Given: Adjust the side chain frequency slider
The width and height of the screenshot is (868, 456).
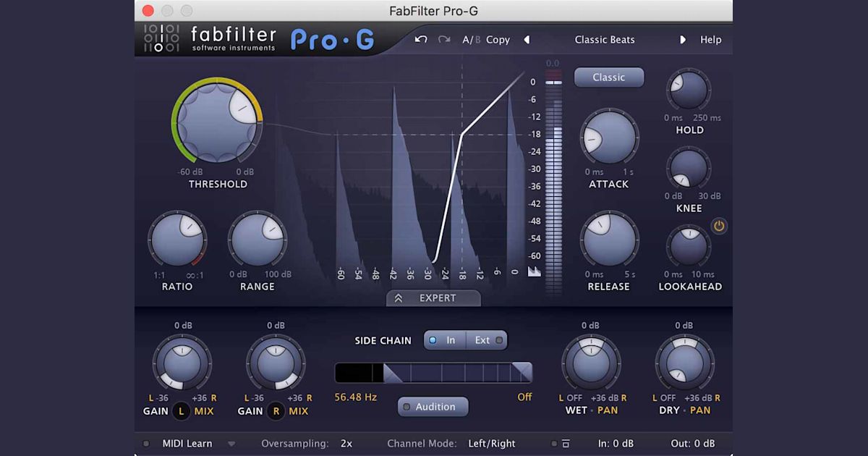Looking at the screenshot, I should pyautogui.click(x=433, y=372).
